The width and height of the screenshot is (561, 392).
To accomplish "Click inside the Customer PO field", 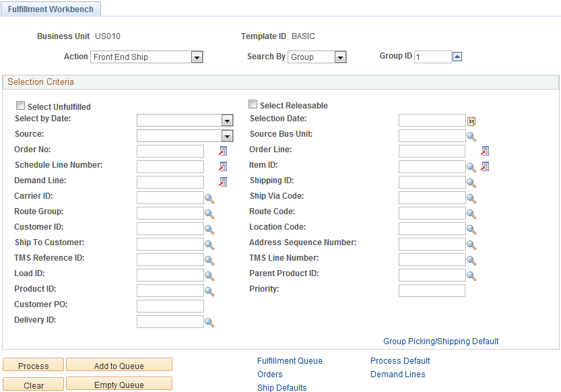I will pos(168,306).
